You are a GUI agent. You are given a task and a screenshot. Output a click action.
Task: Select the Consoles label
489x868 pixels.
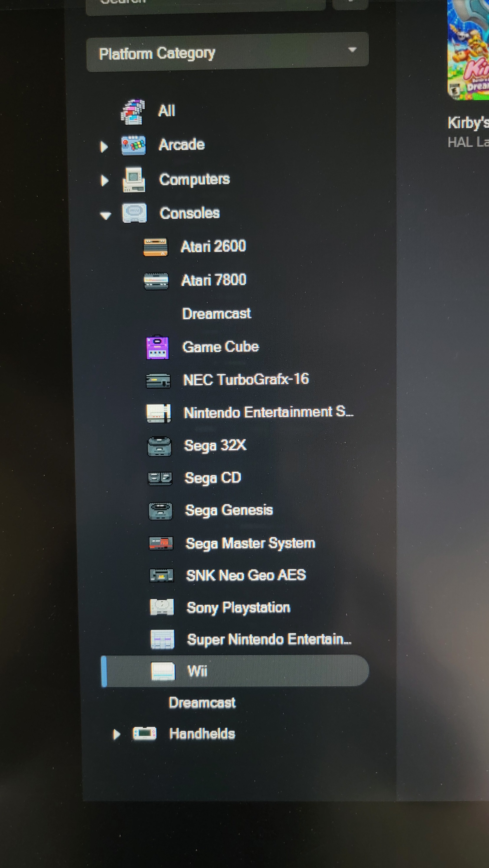pyautogui.click(x=190, y=213)
